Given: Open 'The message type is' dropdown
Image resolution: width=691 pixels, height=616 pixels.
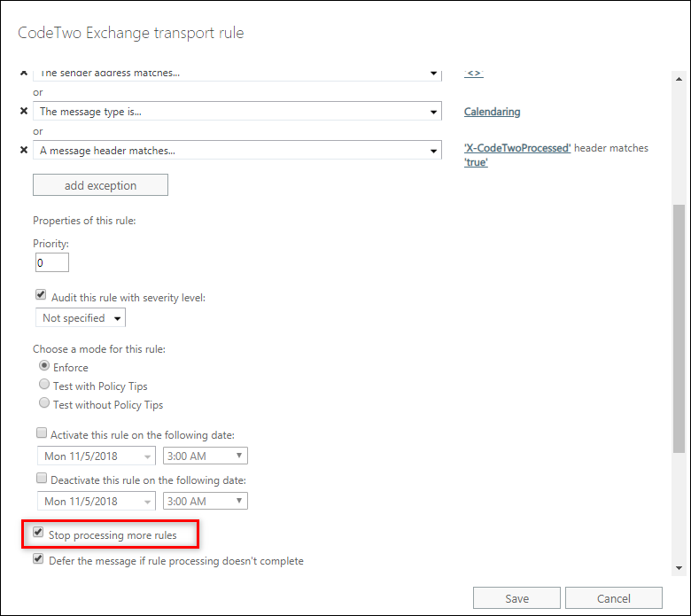Looking at the screenshot, I should (237, 111).
